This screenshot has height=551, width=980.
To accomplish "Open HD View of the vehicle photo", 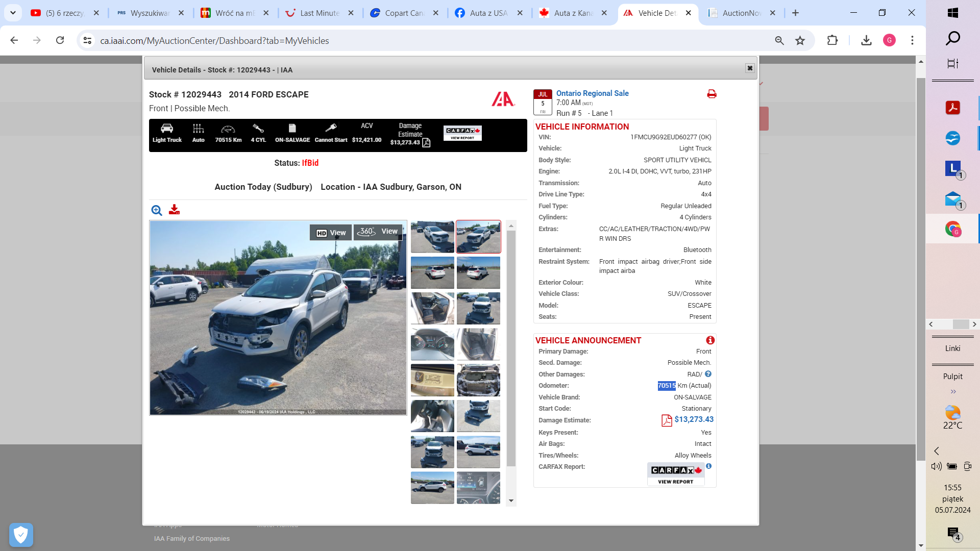I will [331, 233].
